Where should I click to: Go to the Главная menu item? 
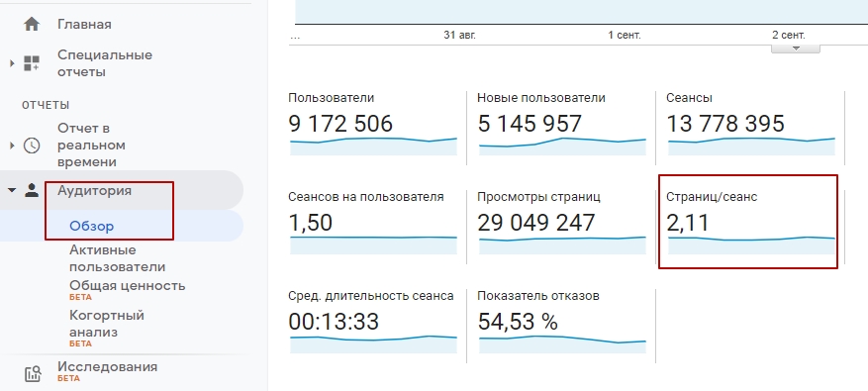click(x=84, y=25)
